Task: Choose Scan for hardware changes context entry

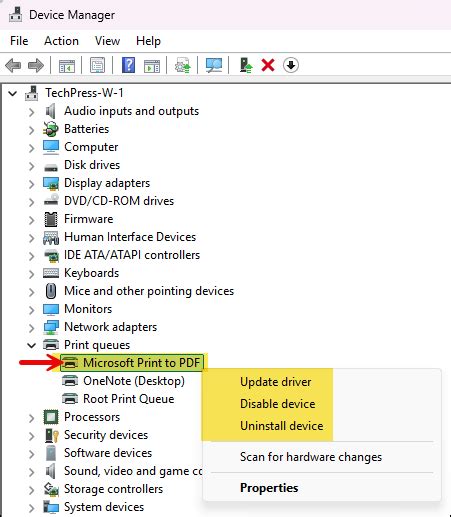Action: point(311,457)
